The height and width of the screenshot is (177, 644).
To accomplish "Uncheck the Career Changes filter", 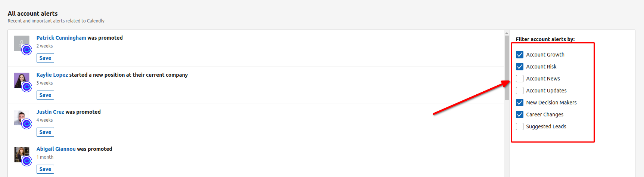I will click(520, 115).
